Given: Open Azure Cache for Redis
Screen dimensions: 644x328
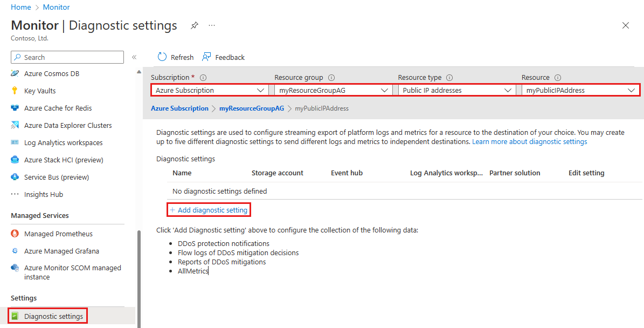Looking at the screenshot, I should pyautogui.click(x=57, y=108).
